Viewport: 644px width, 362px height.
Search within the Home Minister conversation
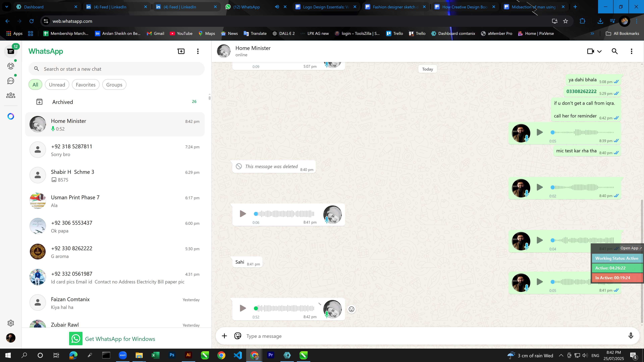[614, 51]
